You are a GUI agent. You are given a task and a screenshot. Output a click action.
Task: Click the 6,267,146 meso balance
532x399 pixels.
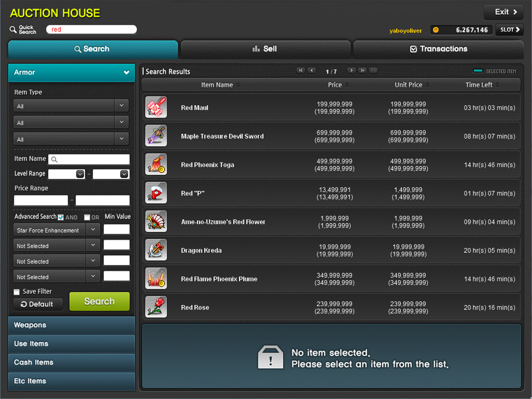click(x=472, y=30)
